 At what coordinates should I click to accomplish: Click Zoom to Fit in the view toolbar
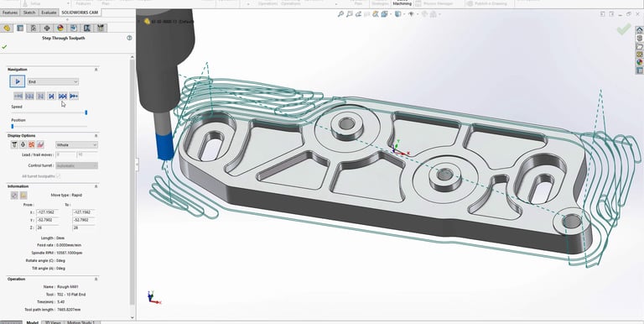340,14
